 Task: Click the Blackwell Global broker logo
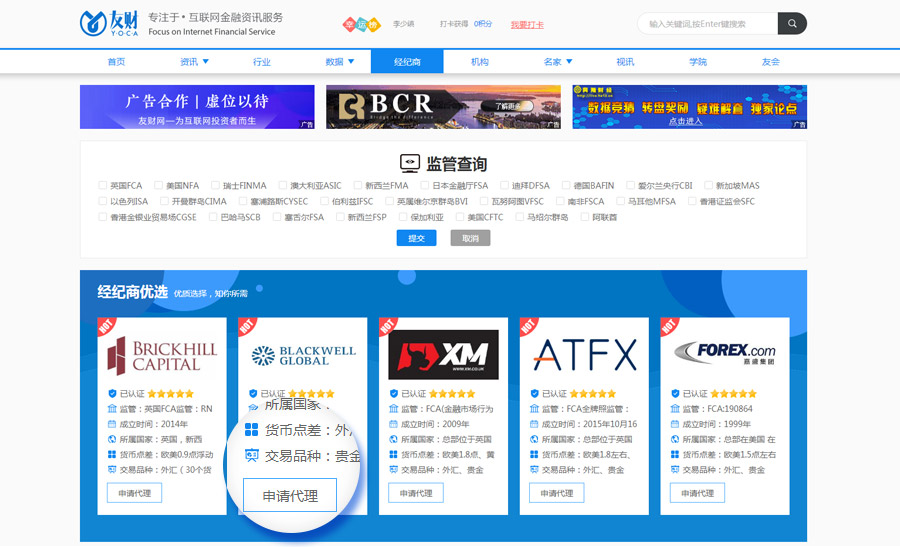302,355
